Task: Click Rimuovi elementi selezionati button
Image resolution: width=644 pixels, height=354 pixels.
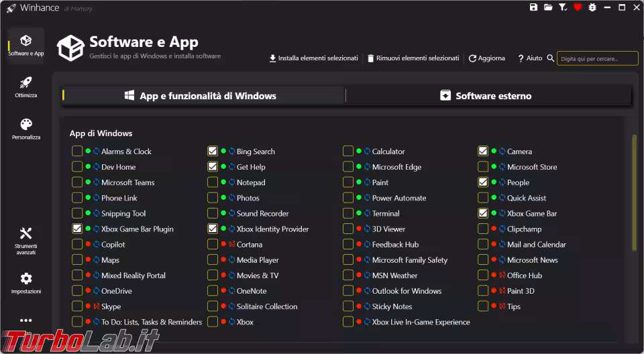Action: pos(413,58)
